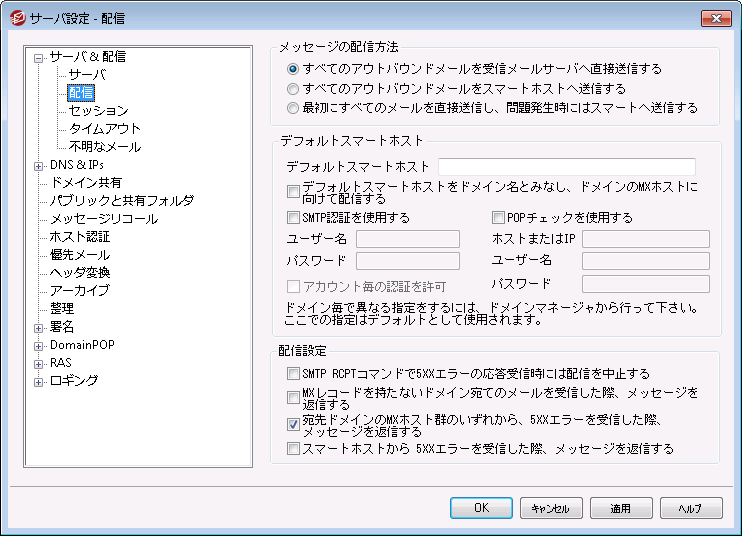Expand the RAS tree node
The height and width of the screenshot is (536, 742).
tap(39, 363)
